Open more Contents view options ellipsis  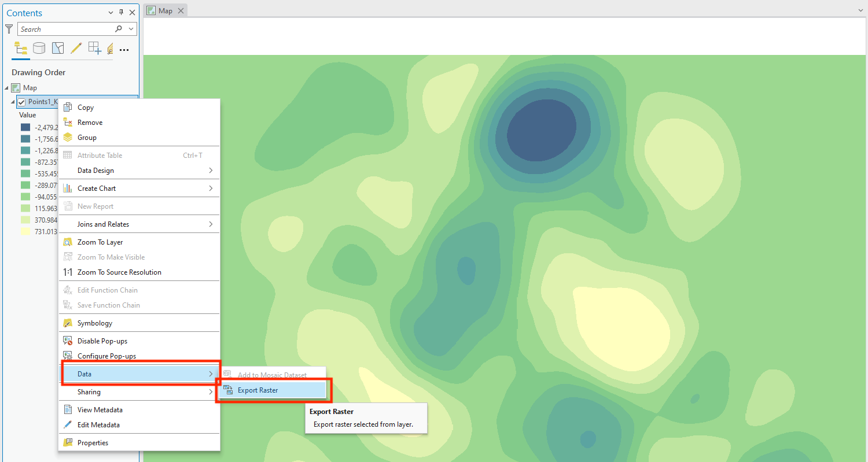pos(124,50)
